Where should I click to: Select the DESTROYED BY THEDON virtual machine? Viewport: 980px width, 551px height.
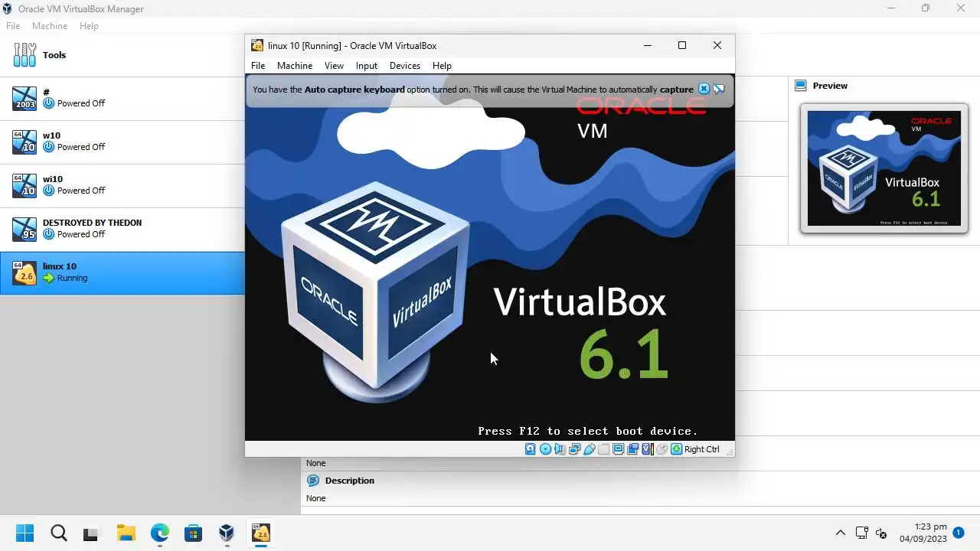click(122, 229)
